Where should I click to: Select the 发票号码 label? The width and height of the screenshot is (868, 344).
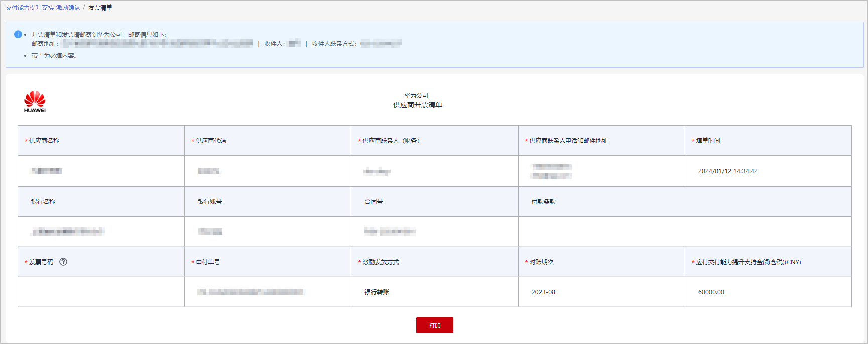tap(41, 262)
